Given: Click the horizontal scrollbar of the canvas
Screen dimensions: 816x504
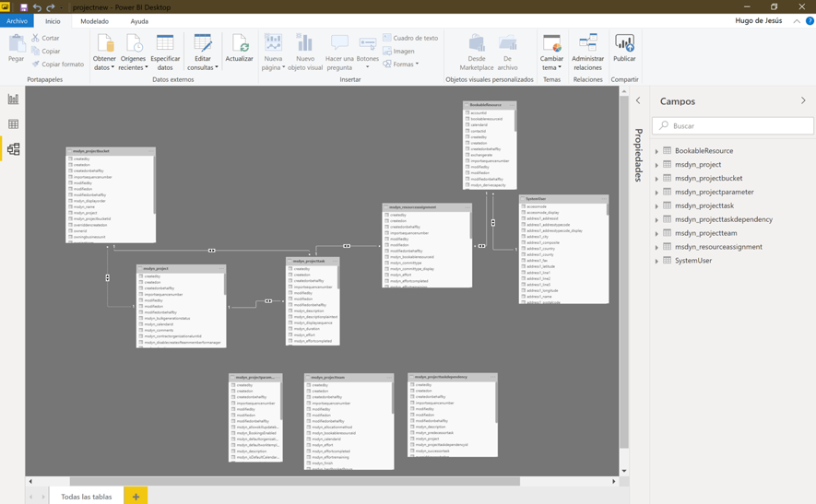Looking at the screenshot, I should point(294,481).
